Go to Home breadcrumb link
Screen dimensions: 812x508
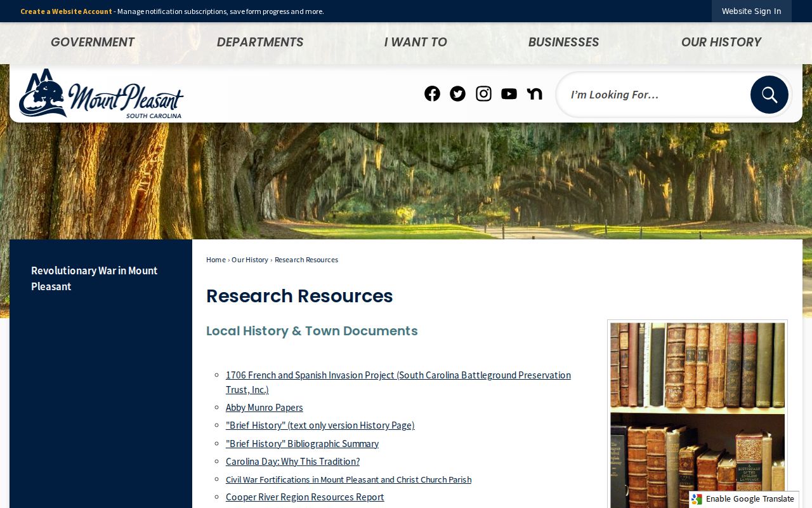(216, 260)
